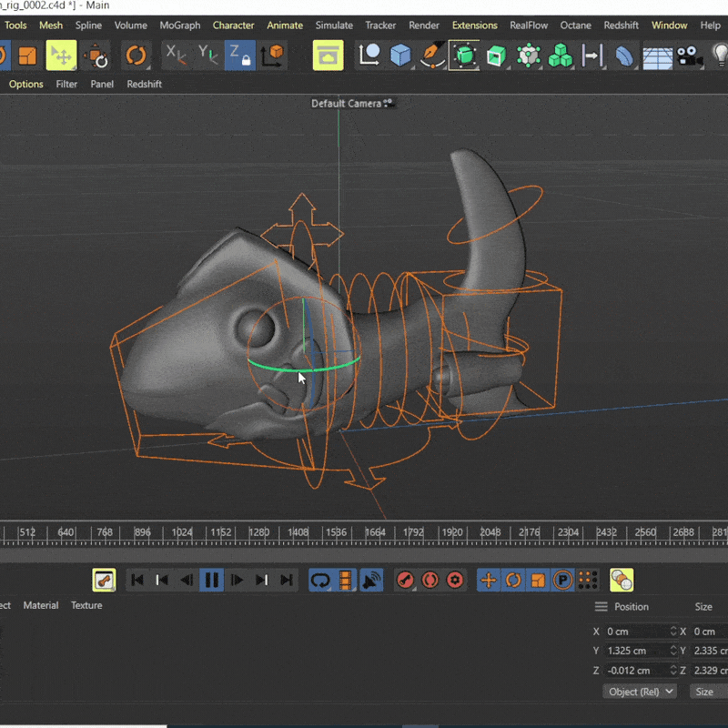This screenshot has height=728, width=728.
Task: Open the Simulate menu
Action: pos(334,25)
